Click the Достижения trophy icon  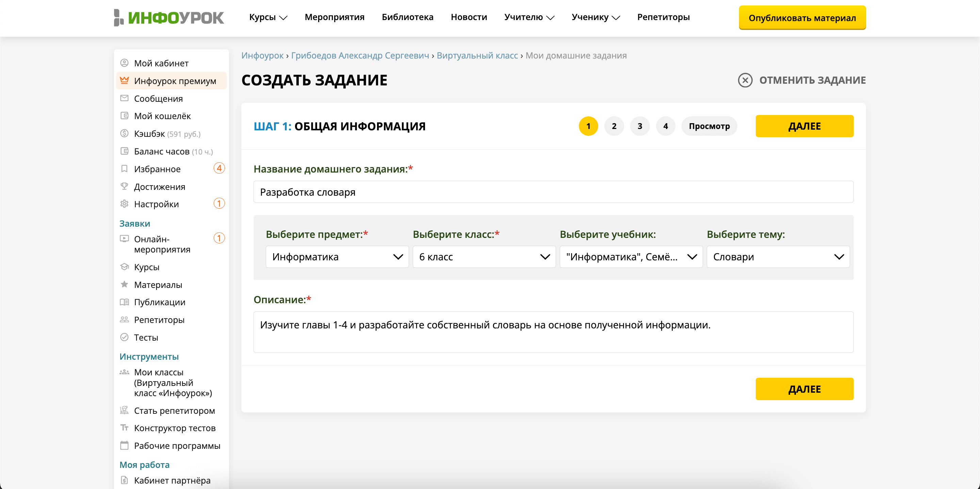pos(125,186)
